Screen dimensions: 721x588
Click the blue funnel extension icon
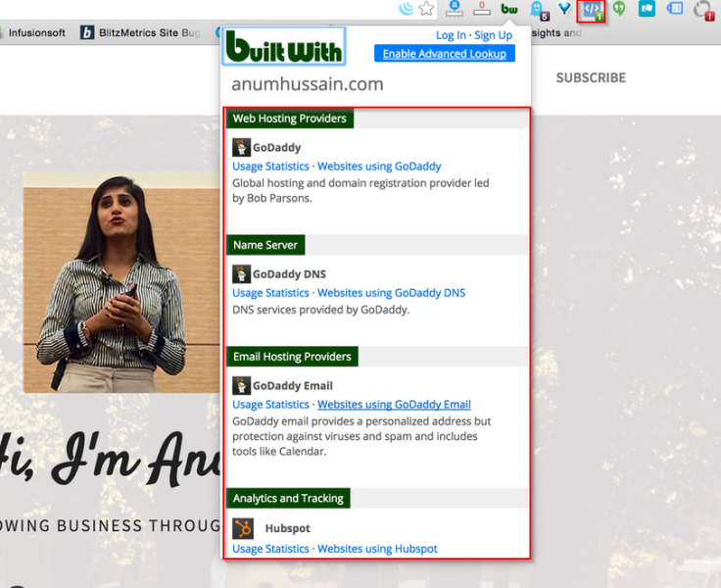(564, 8)
